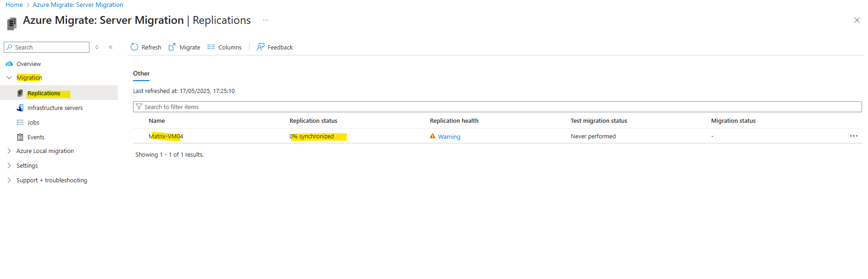Click the Refresh icon in toolbar
Image resolution: width=868 pixels, height=279 pixels.
pos(134,47)
